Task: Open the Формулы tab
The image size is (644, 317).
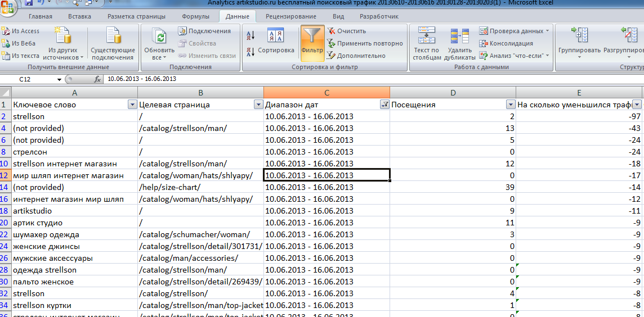Action: pos(195,16)
